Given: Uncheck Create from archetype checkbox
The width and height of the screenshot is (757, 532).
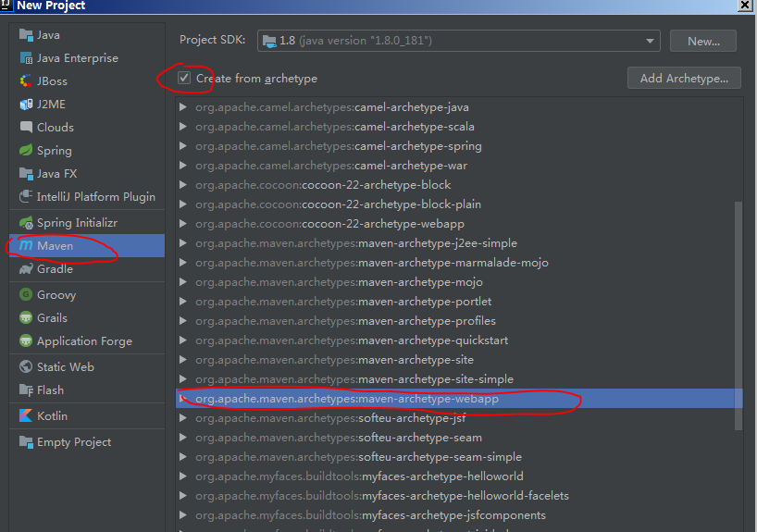Looking at the screenshot, I should 184,78.
